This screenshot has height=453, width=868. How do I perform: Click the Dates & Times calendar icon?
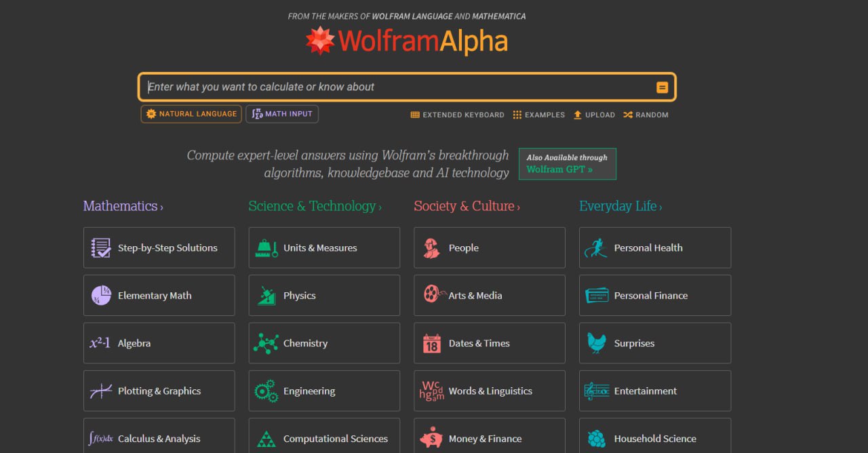(x=432, y=343)
